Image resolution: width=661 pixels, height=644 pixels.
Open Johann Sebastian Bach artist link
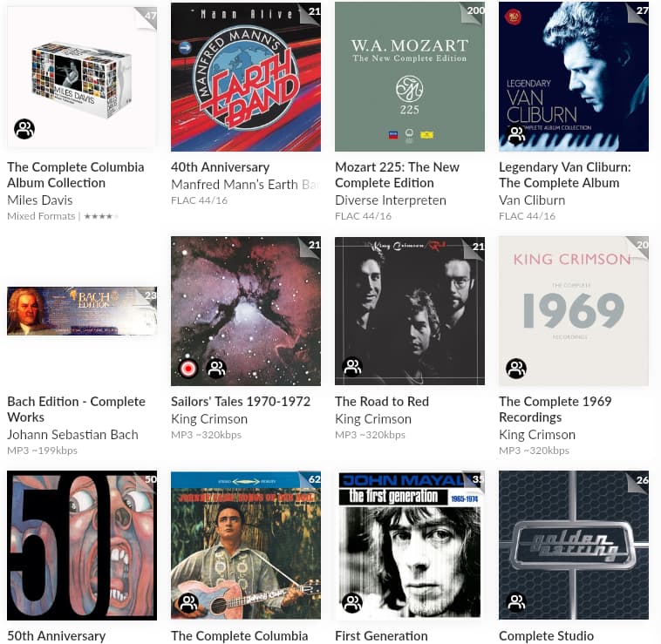click(x=72, y=434)
